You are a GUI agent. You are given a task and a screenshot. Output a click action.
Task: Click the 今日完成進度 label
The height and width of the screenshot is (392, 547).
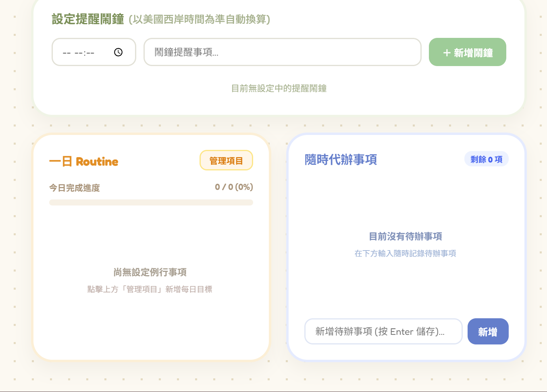point(75,188)
